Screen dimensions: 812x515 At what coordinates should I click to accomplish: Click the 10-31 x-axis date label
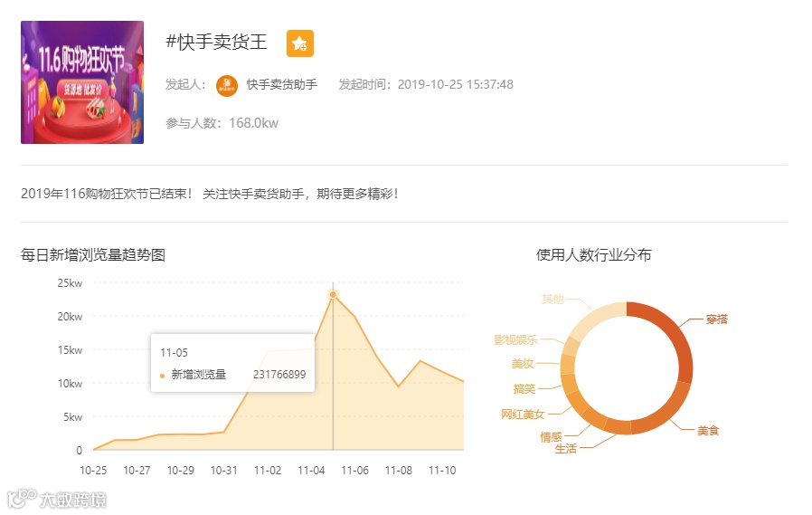point(223,471)
